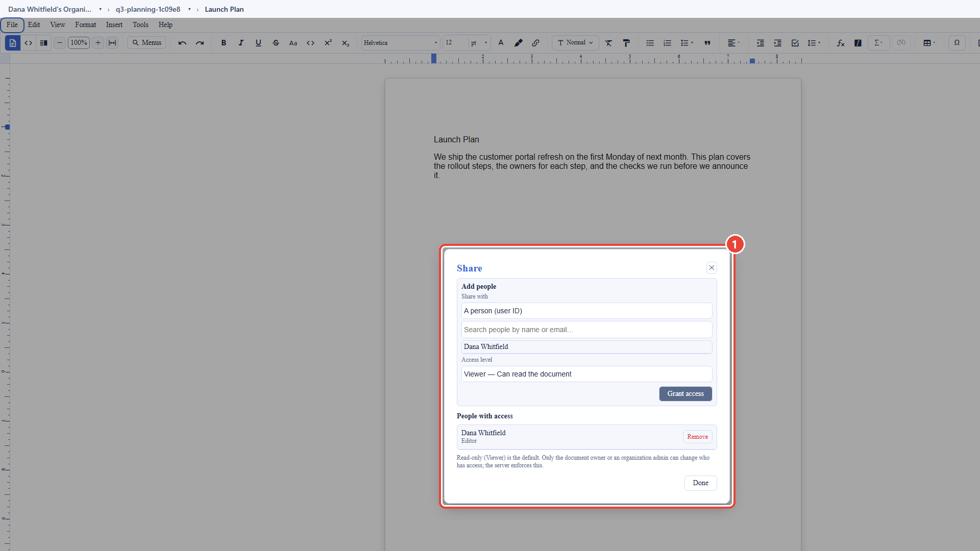Open the Helvetica font family dropdown
Viewport: 980px width, 551px height.
pyautogui.click(x=401, y=43)
